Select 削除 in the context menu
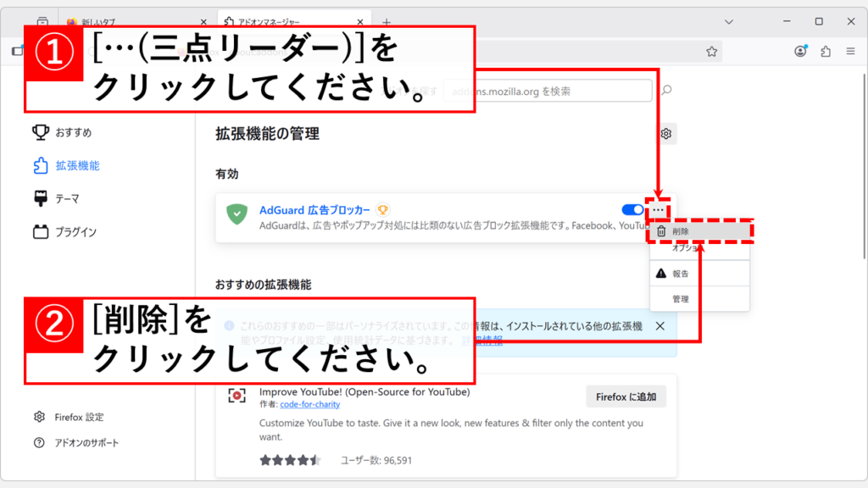868x488 pixels. [699, 231]
